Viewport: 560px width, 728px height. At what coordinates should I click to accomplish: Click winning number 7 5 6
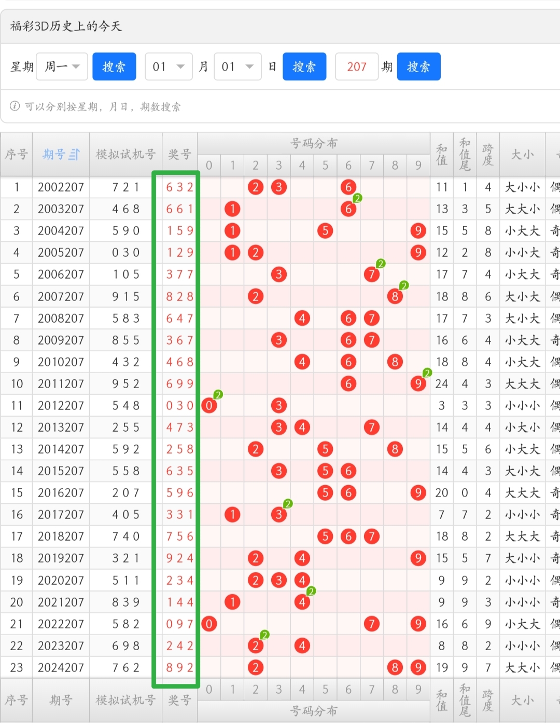pyautogui.click(x=179, y=537)
